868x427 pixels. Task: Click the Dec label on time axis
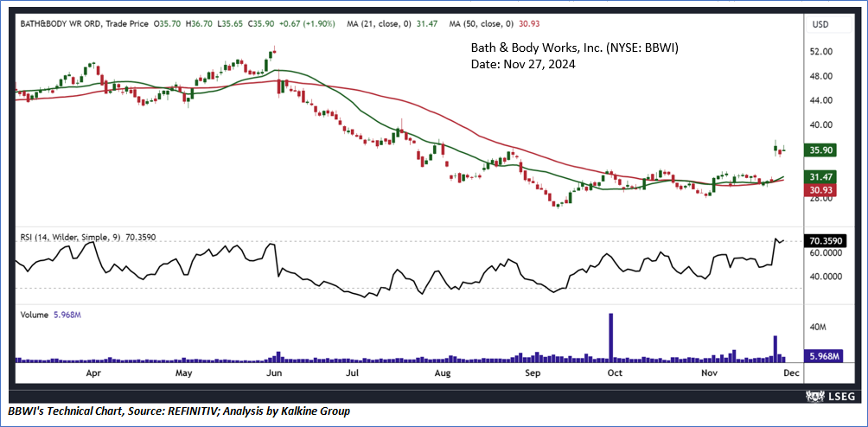(x=792, y=373)
